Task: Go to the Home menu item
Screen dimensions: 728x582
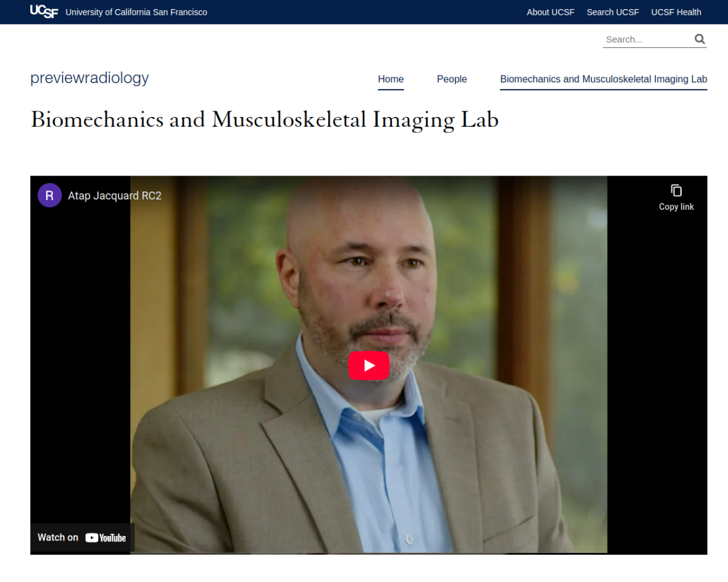Action: pyautogui.click(x=391, y=79)
